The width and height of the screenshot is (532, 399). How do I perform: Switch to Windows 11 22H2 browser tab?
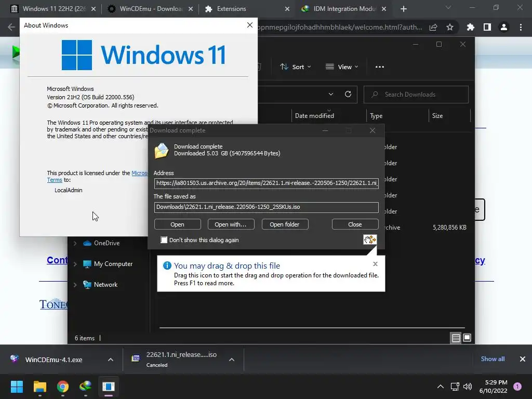click(x=52, y=9)
